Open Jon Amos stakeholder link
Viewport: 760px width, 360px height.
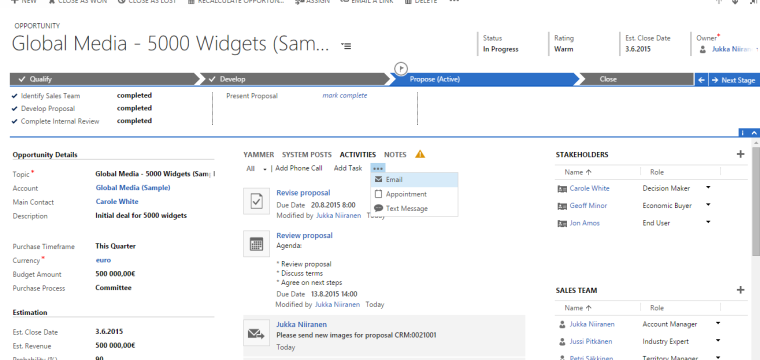[585, 223]
